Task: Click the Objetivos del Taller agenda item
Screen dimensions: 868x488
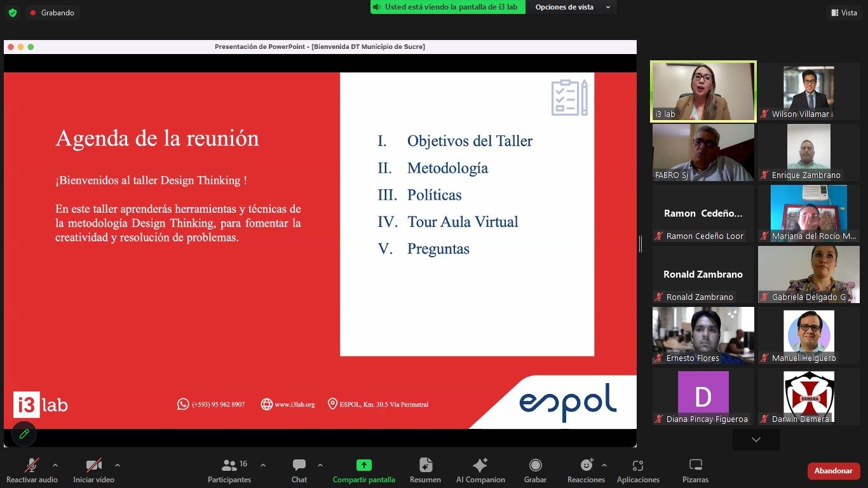Action: click(470, 141)
